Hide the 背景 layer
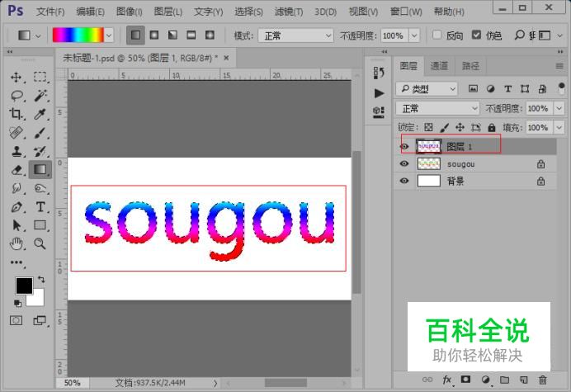Viewport: 571px width, 392px height. click(x=404, y=181)
